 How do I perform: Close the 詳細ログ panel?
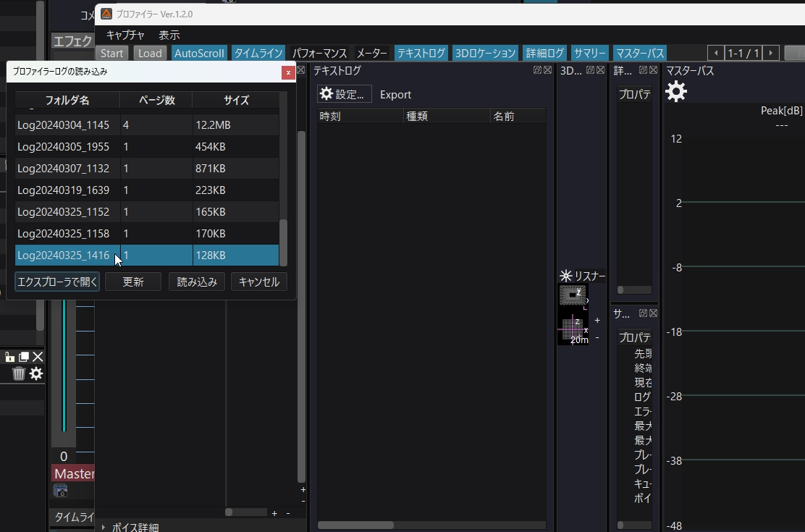pyautogui.click(x=653, y=69)
